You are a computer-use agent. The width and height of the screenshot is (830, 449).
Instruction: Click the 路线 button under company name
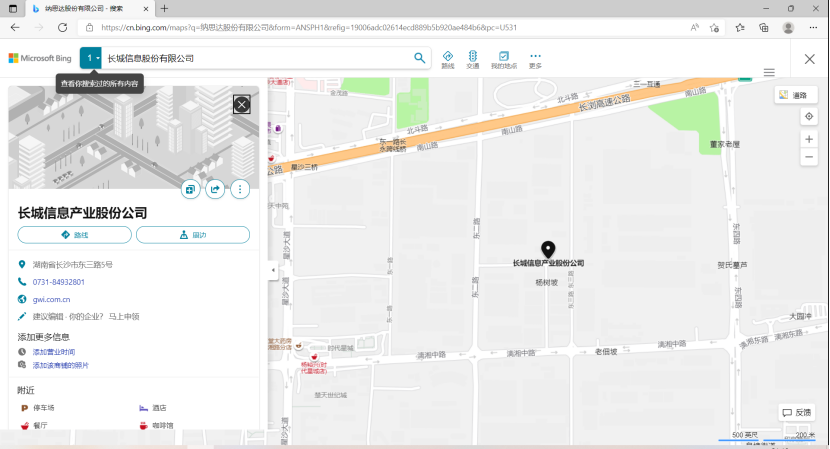(75, 235)
